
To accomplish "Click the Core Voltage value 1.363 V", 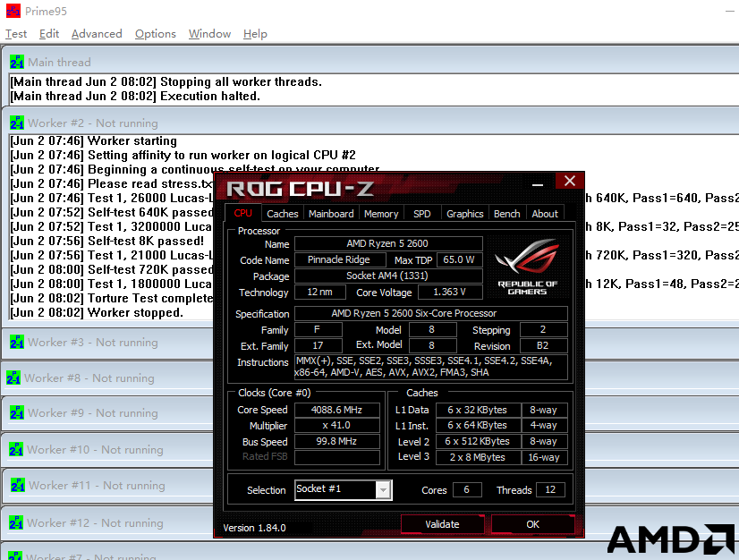I will (450, 293).
